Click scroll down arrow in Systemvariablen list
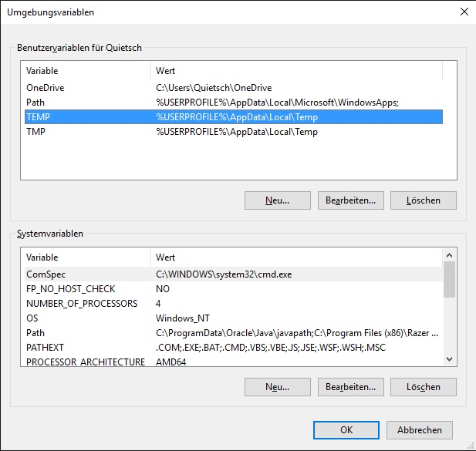The width and height of the screenshot is (476, 451). pyautogui.click(x=449, y=359)
